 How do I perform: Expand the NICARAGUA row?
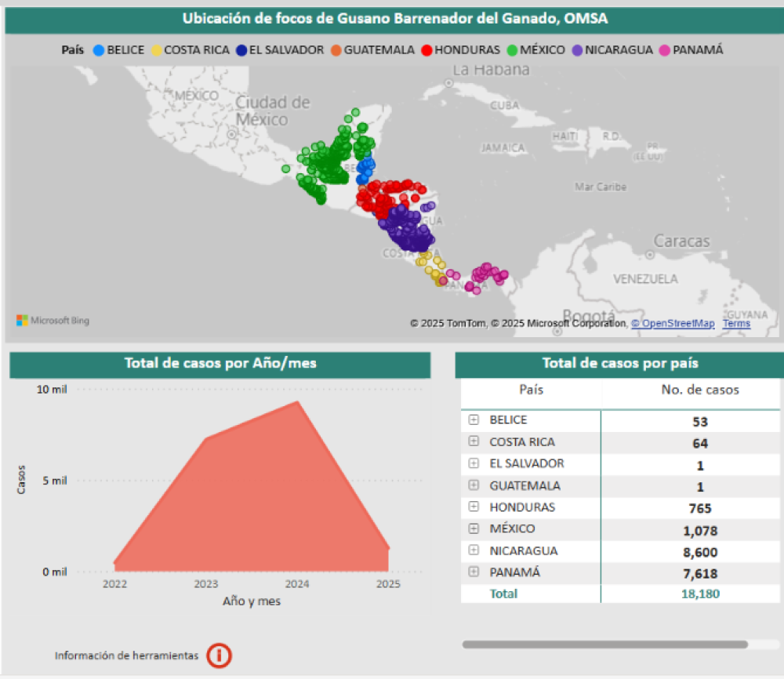[x=474, y=550]
